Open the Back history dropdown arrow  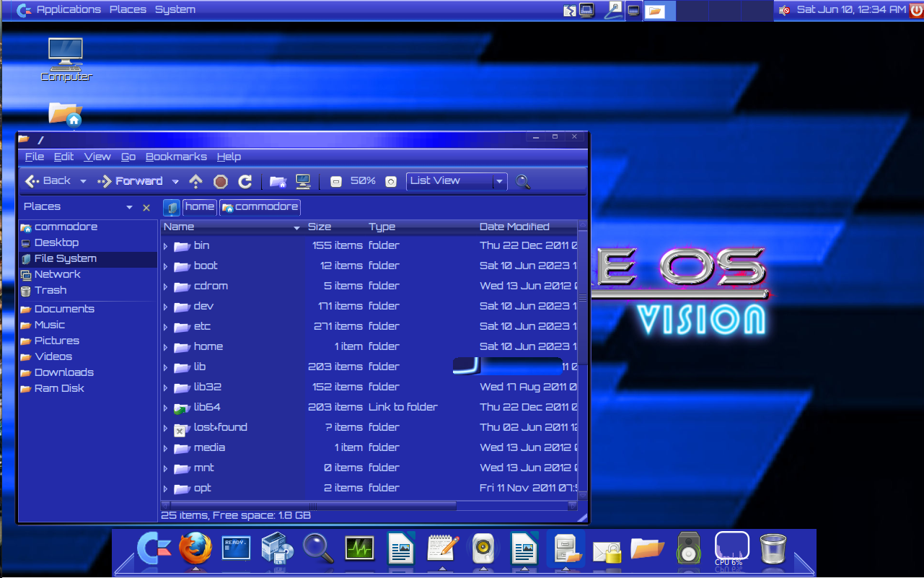click(83, 182)
